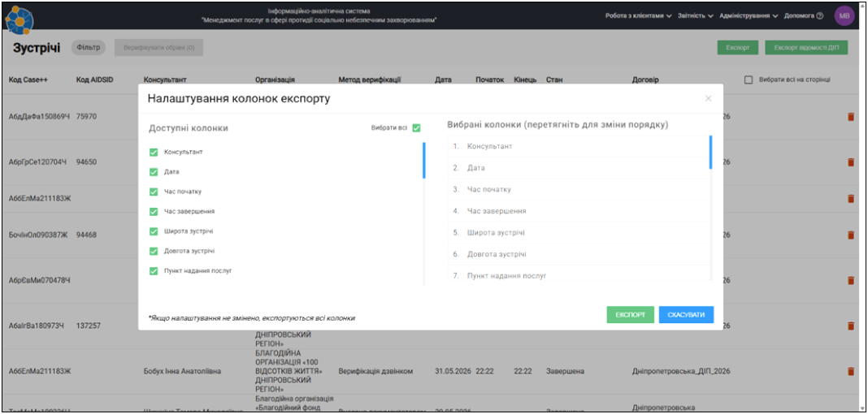Tick Вибрати всі на сторінці checkbox
The height and width of the screenshot is (414, 868).
749,80
